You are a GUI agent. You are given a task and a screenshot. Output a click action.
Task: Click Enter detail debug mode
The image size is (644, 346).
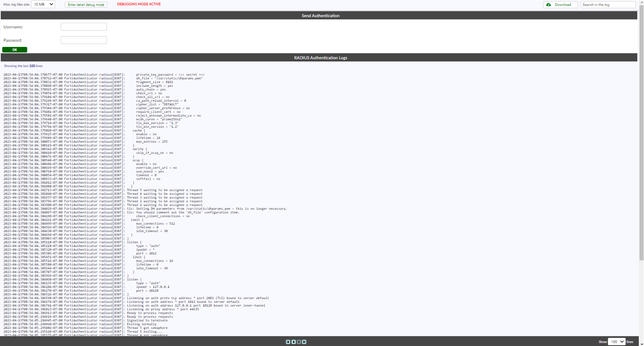coord(86,4)
